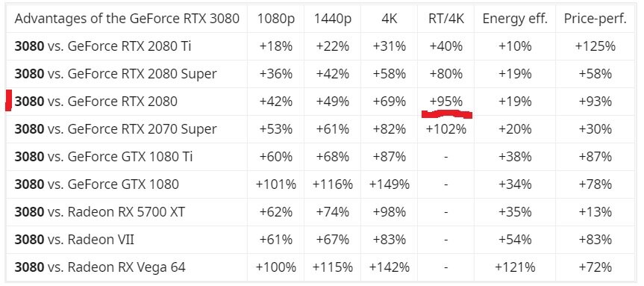644x286 pixels.
Task: Click the +13% price-perf. cell for RX 5700 XT
Action: point(595,212)
